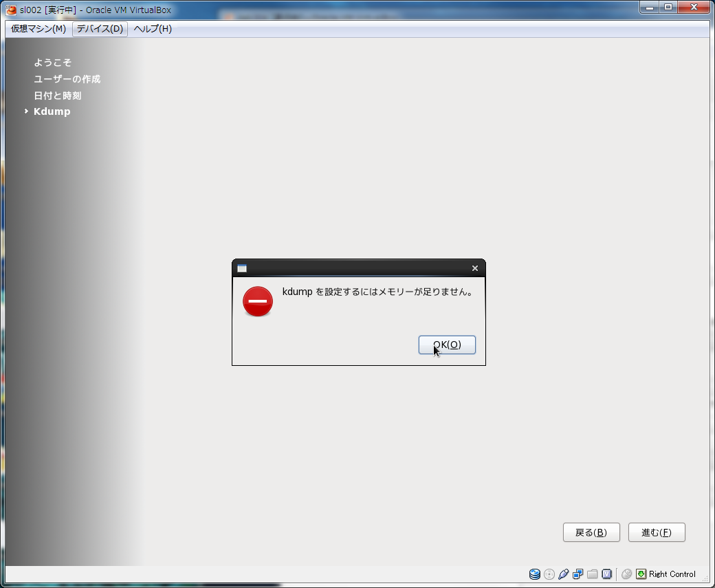Open the ヘルプ(H) menu

pos(153,29)
